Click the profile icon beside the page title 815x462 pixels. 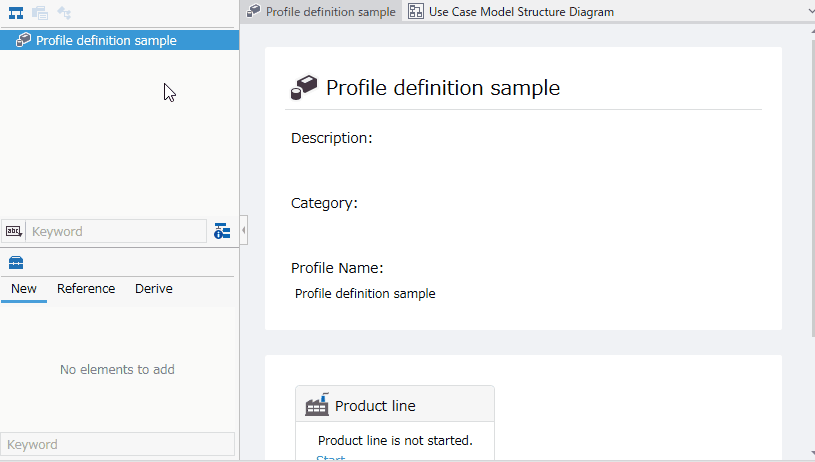pyautogui.click(x=304, y=87)
